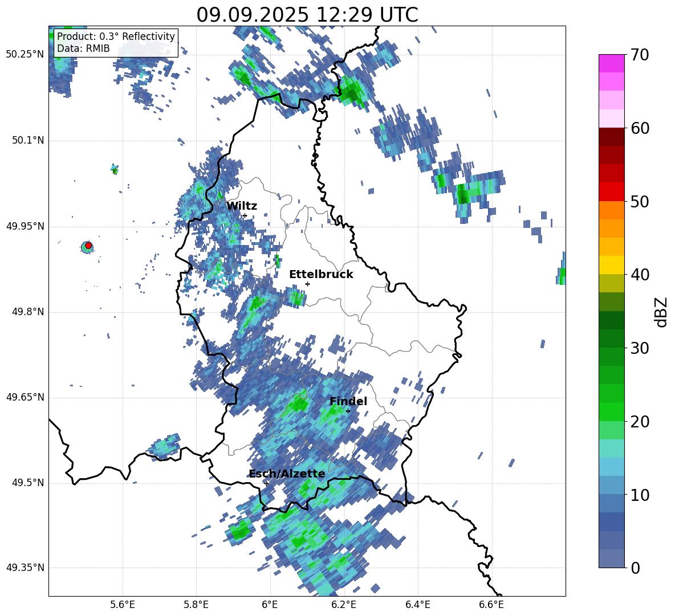This screenshot has height=616, width=675.
Task: Click the colorbar tick label 20
Action: click(640, 422)
